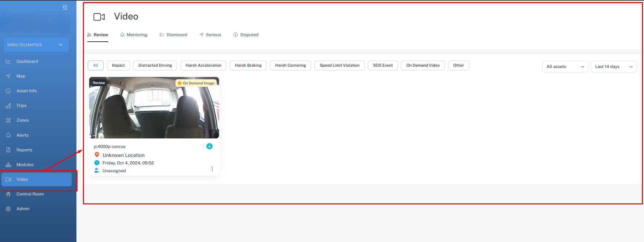Switch to the Disputed tab

coord(246,35)
